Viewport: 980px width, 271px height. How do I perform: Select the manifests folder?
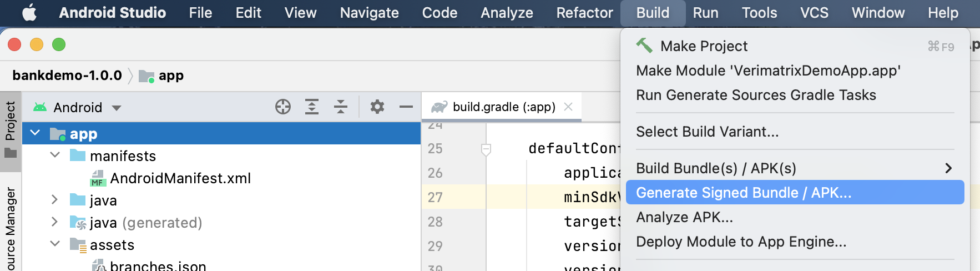(123, 156)
